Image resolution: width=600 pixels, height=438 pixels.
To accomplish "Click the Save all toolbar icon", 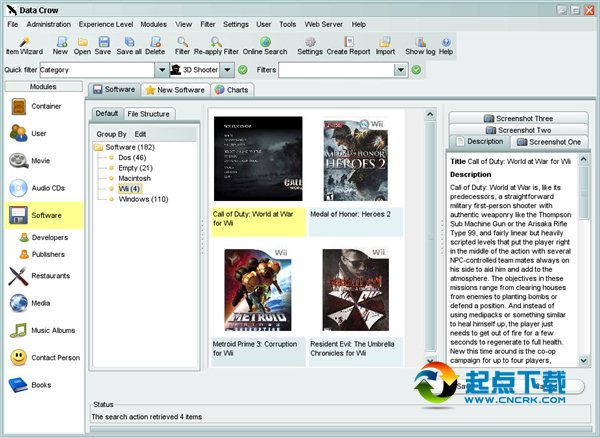I will [129, 46].
